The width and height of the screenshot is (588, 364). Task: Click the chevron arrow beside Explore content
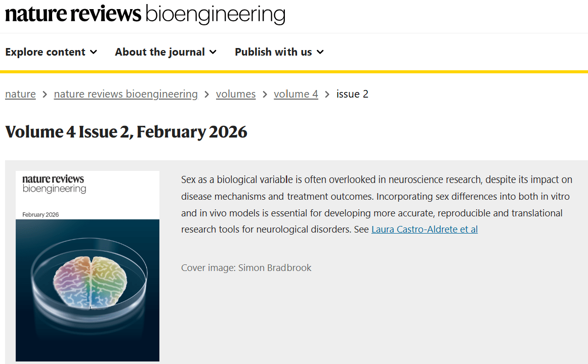point(94,52)
